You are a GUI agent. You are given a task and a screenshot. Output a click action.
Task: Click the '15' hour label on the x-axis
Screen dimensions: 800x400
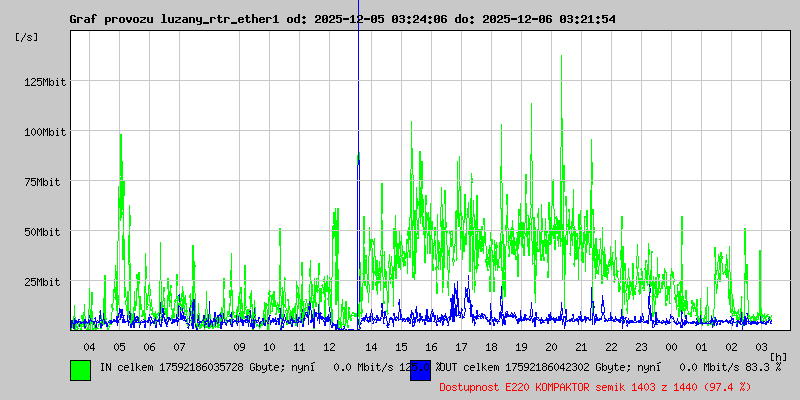pos(402,347)
